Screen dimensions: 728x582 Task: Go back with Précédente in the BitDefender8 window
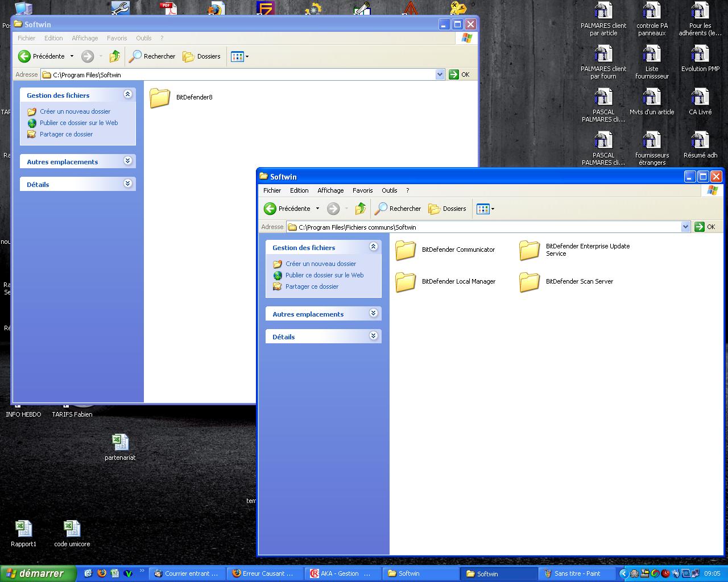click(42, 56)
